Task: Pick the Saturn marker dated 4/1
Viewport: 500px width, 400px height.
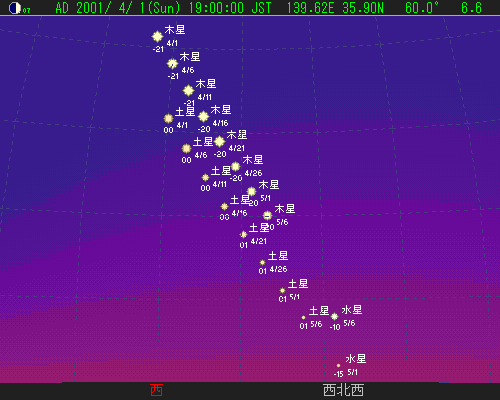Action: coord(169,118)
